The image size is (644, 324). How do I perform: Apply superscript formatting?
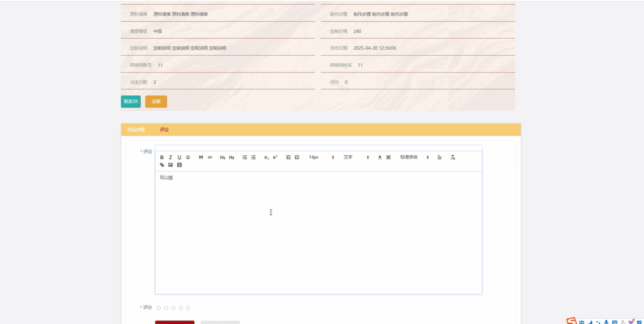275,158
